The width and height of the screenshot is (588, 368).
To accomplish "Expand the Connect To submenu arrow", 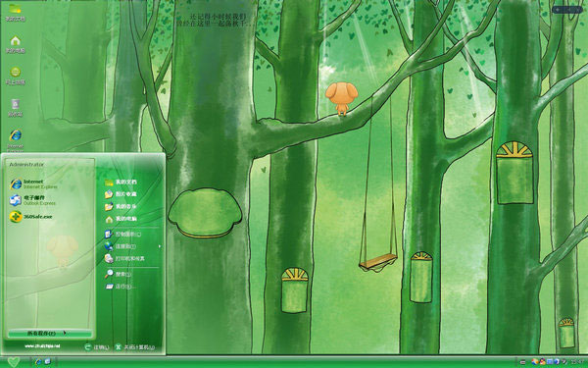I will 160,246.
